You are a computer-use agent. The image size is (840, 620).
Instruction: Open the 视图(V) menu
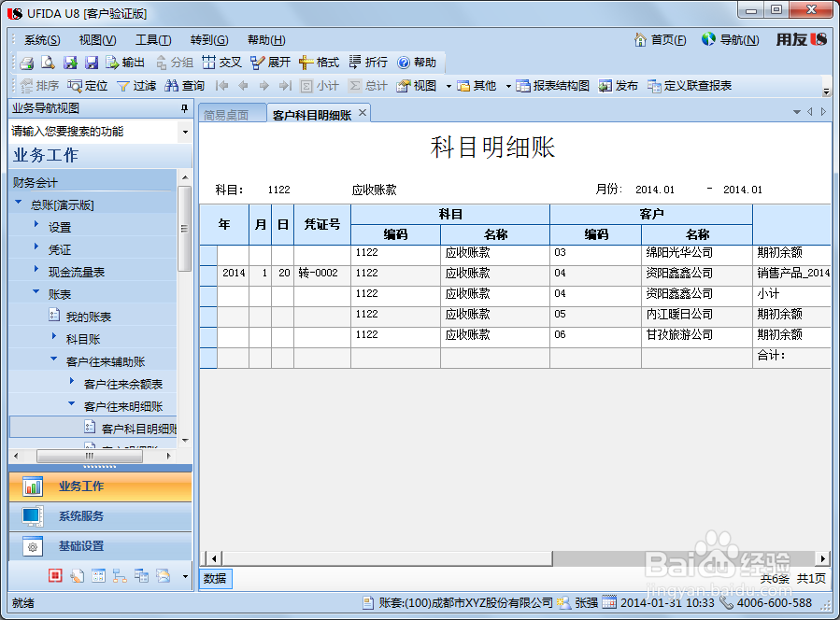point(97,40)
